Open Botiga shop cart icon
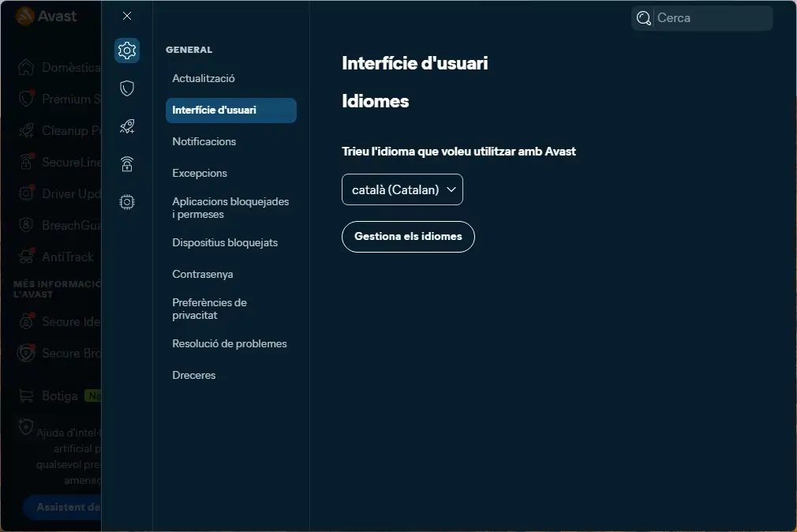The width and height of the screenshot is (797, 532). [x=26, y=395]
